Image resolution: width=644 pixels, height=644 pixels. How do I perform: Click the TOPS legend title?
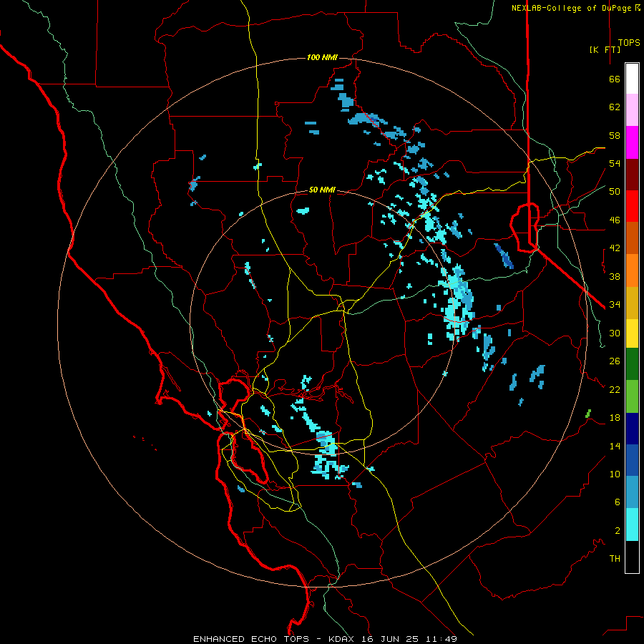[629, 43]
